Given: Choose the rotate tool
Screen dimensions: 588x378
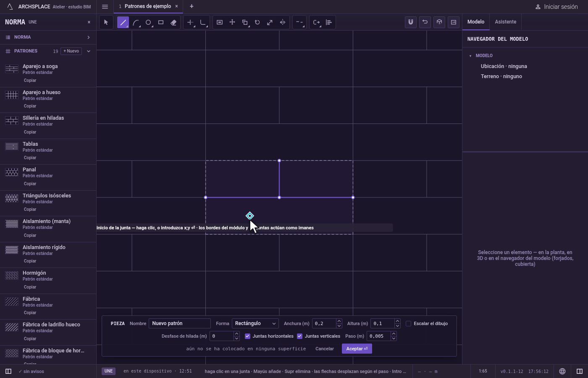Looking at the screenshot, I should click(257, 22).
